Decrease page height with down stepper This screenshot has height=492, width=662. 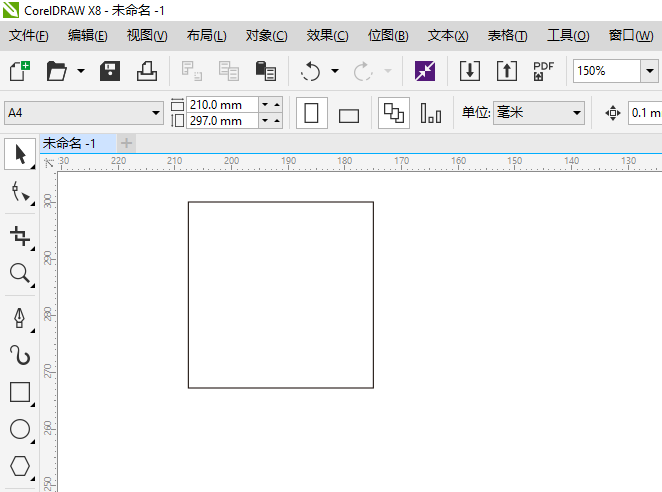tap(265, 121)
